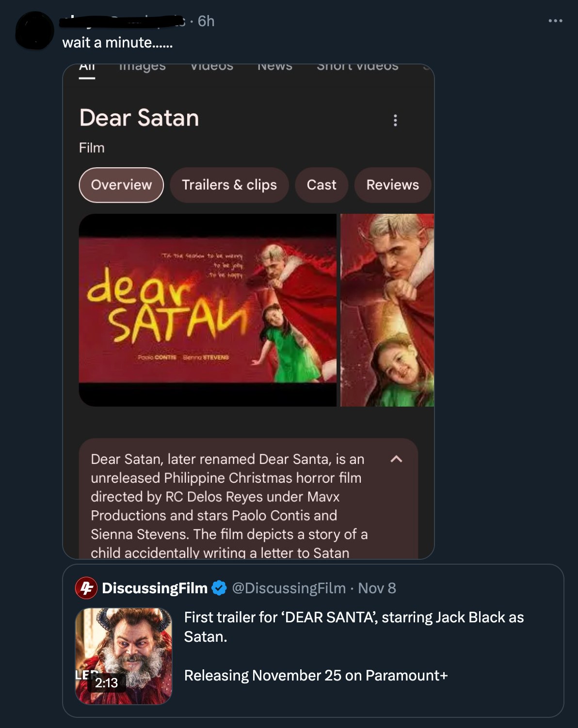
Task: Click the DiscussingFilm account name
Action: click(155, 588)
